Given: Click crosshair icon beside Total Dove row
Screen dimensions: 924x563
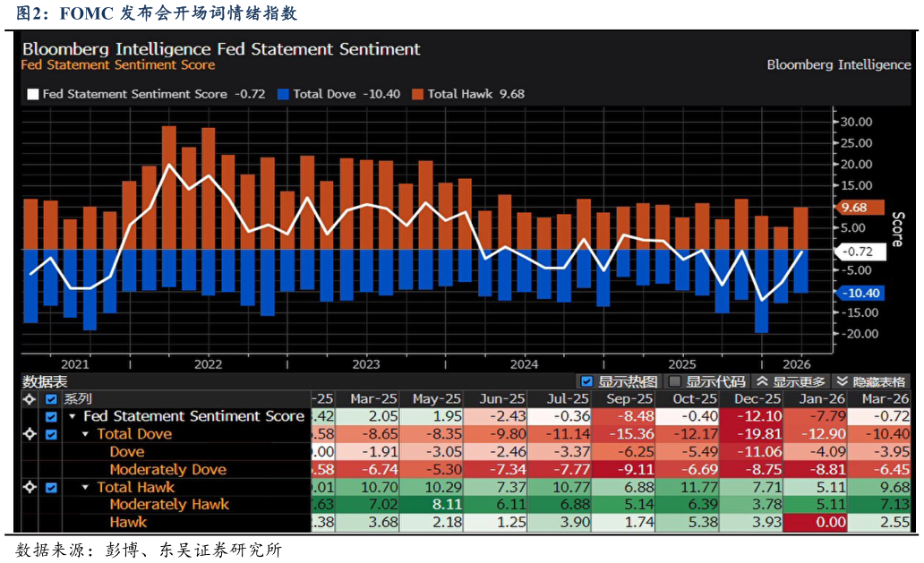Looking at the screenshot, I should tap(30, 434).
